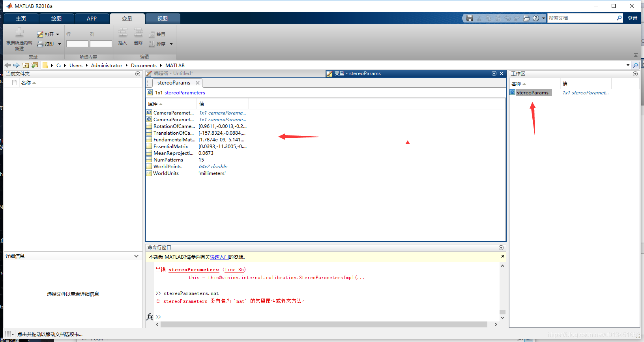Click the save icon in quick access toolbar
Viewport: 644px width, 342px height.
469,18
